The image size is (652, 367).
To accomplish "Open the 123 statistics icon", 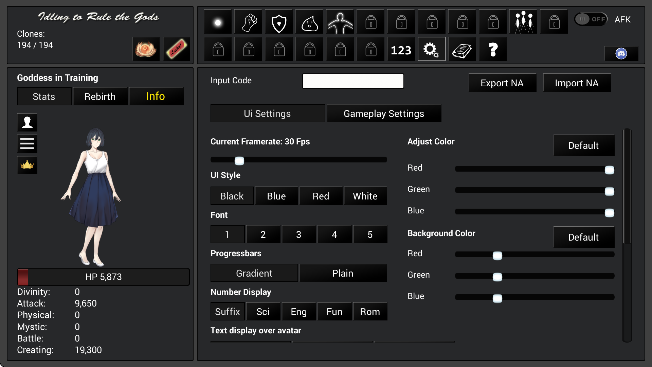I will [401, 50].
